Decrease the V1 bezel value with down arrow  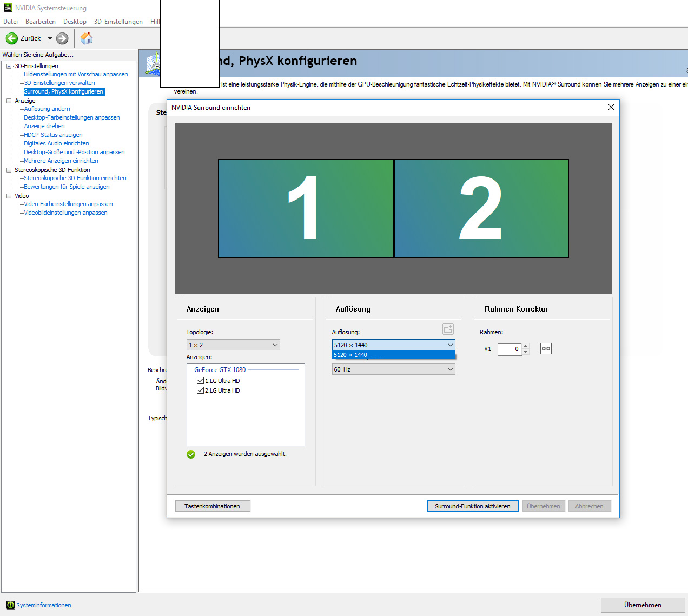coord(526,352)
